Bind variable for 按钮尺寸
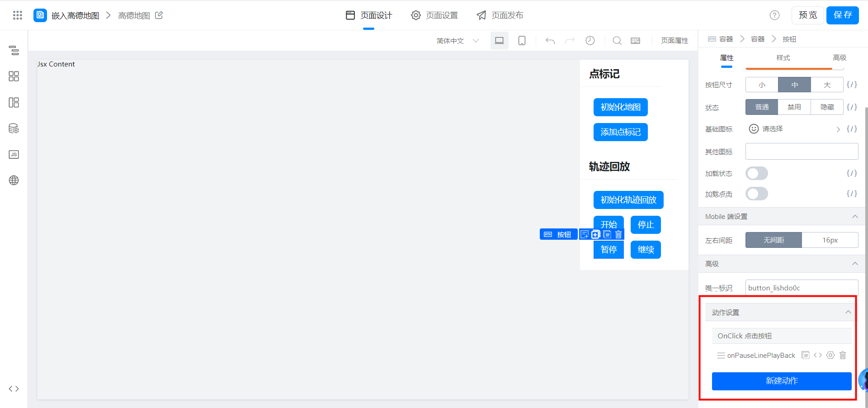This screenshot has height=408, width=868. (x=852, y=85)
